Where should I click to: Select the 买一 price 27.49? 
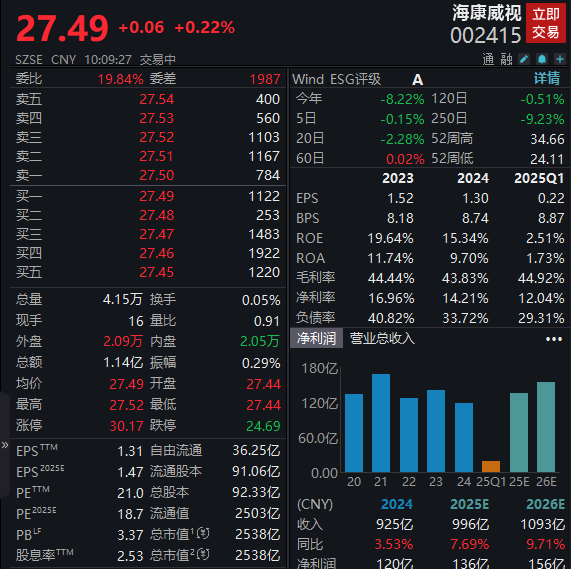[x=157, y=196]
